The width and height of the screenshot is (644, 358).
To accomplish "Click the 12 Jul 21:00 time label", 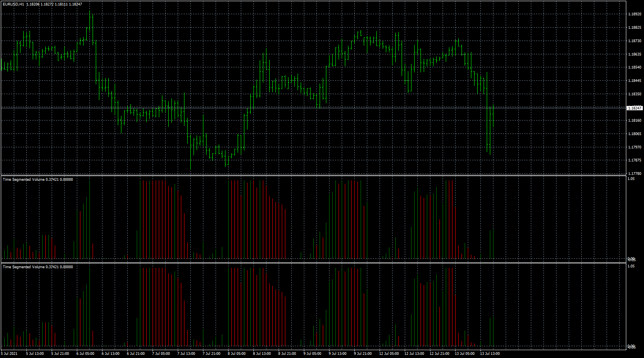I will 439,354.
